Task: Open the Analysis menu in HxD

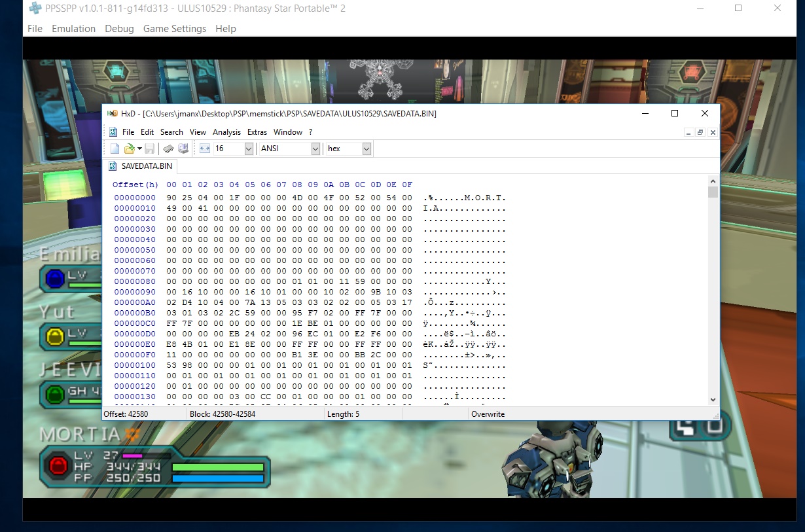Action: pos(226,132)
